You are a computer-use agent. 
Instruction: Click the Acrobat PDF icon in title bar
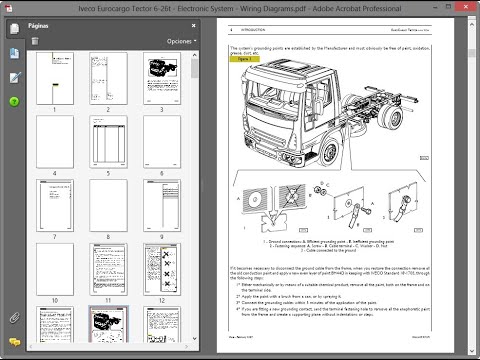pos(9,8)
